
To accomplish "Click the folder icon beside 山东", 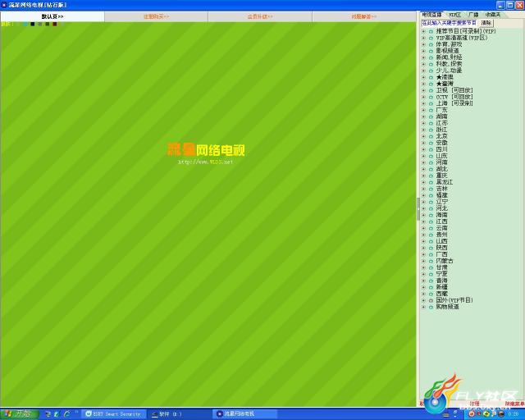I will click(x=431, y=156).
